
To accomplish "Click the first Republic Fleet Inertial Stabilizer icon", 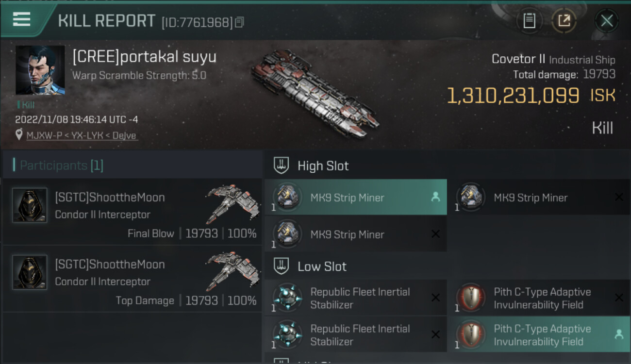I will click(287, 298).
